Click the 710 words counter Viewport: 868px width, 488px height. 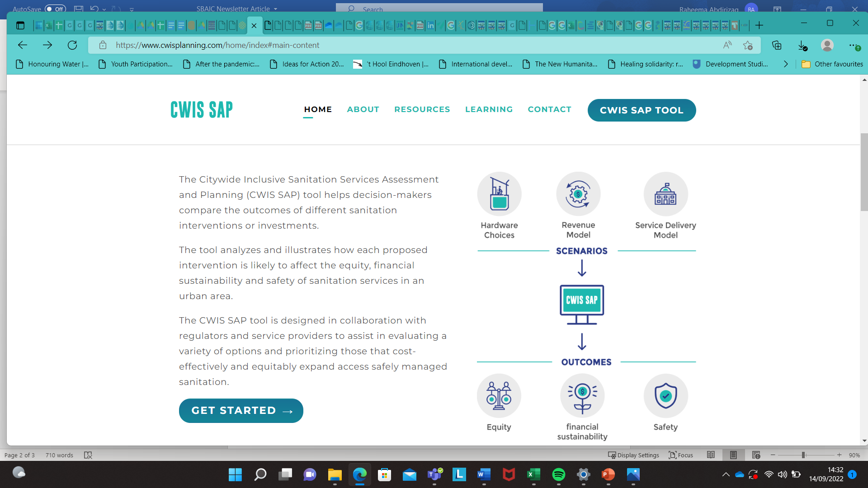pos(59,455)
